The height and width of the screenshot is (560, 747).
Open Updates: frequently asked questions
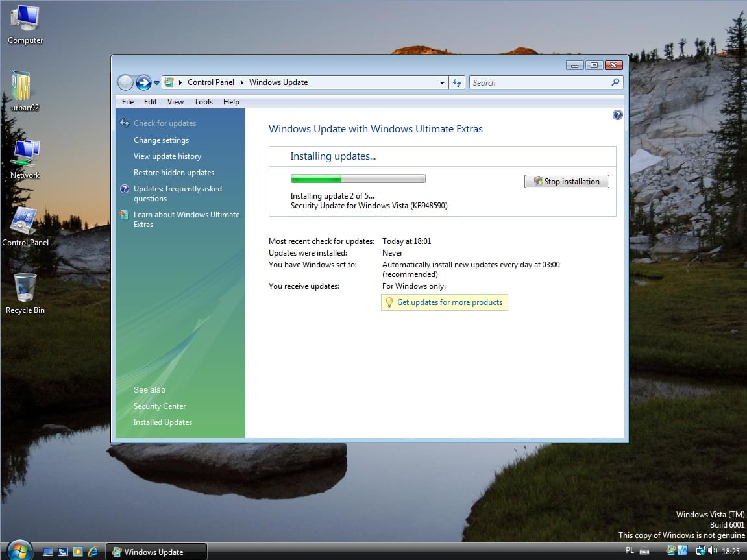point(178,194)
